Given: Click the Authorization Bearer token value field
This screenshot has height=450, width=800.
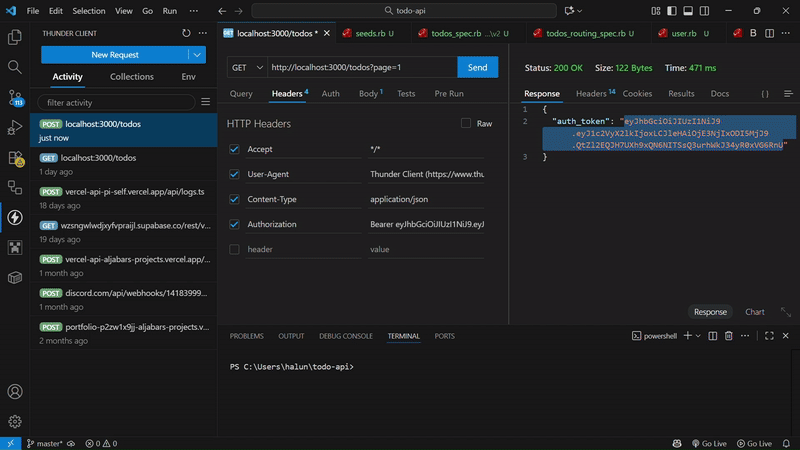Looking at the screenshot, I should click(427, 224).
